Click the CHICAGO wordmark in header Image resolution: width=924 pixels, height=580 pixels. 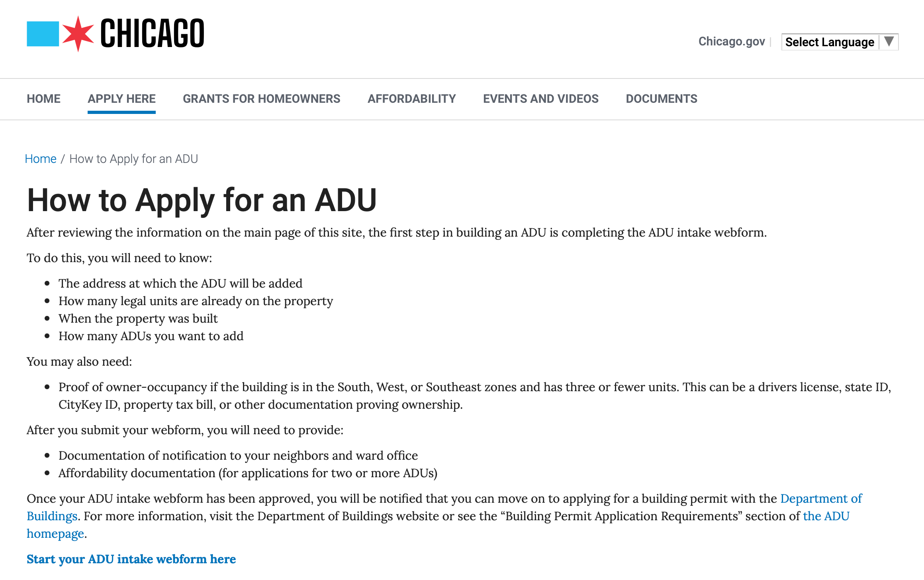[x=152, y=34]
